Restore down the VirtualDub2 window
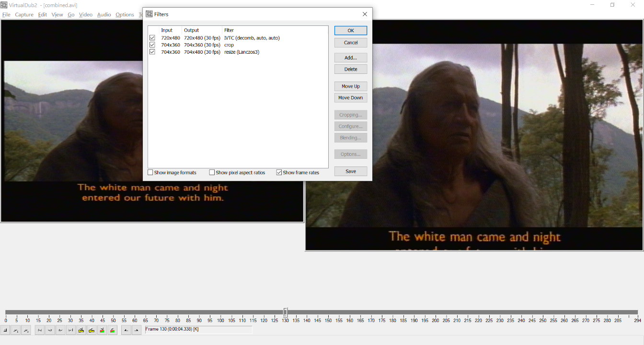The width and height of the screenshot is (644, 345). (x=612, y=5)
